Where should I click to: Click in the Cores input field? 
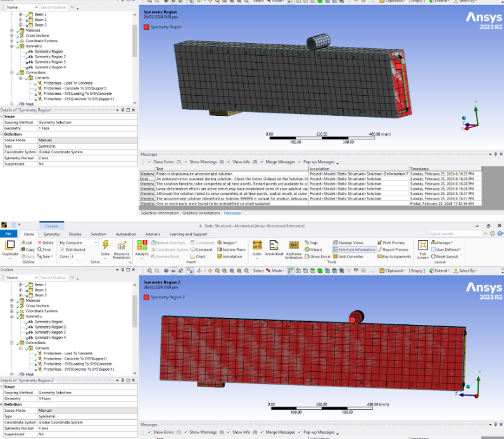pyautogui.click(x=77, y=257)
